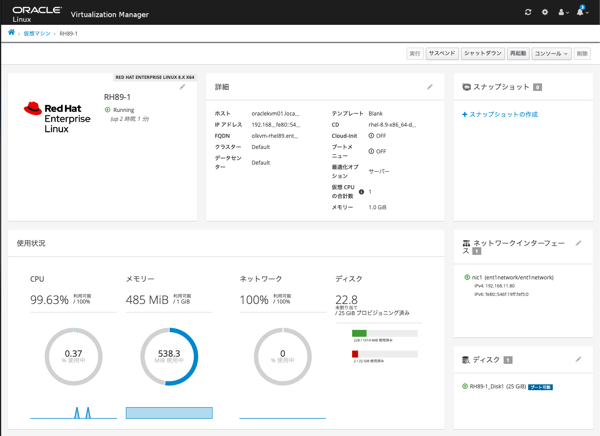The width and height of the screenshot is (600, 436).
Task: Click スナップショットの作成 link
Action: tap(500, 114)
